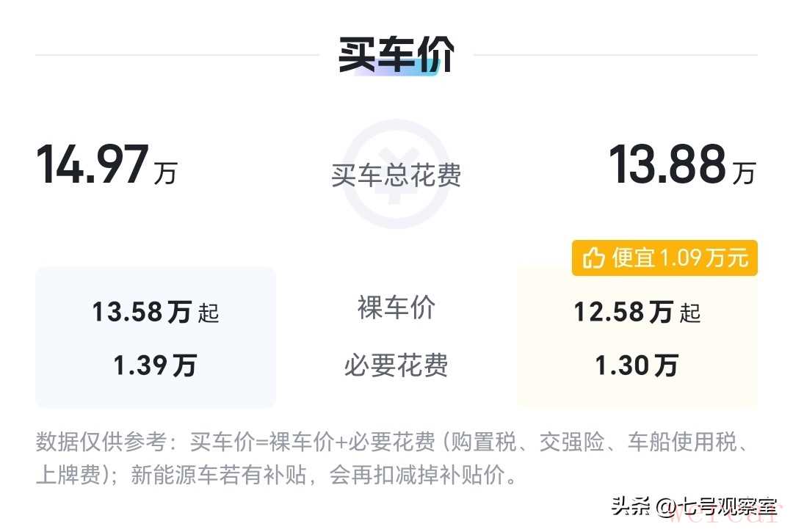The height and width of the screenshot is (532, 793).
Task: Tap the 1.39万 necessary cost value
Action: 155,365
